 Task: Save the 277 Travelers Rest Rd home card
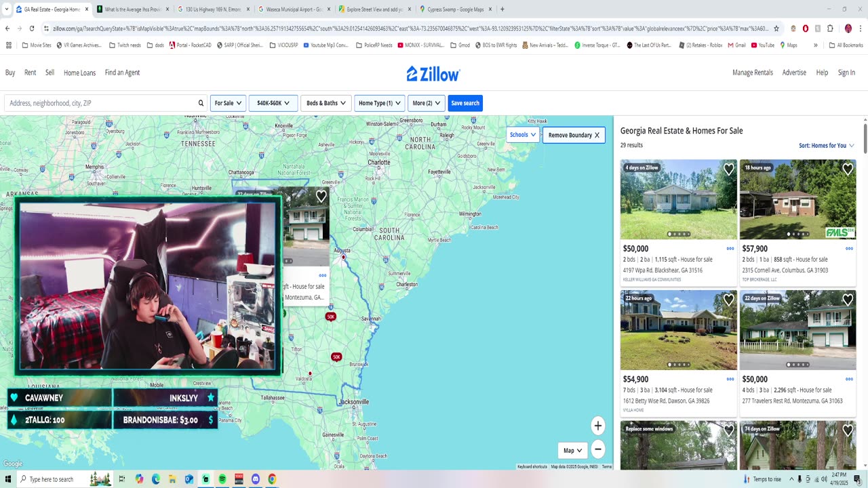pos(848,300)
